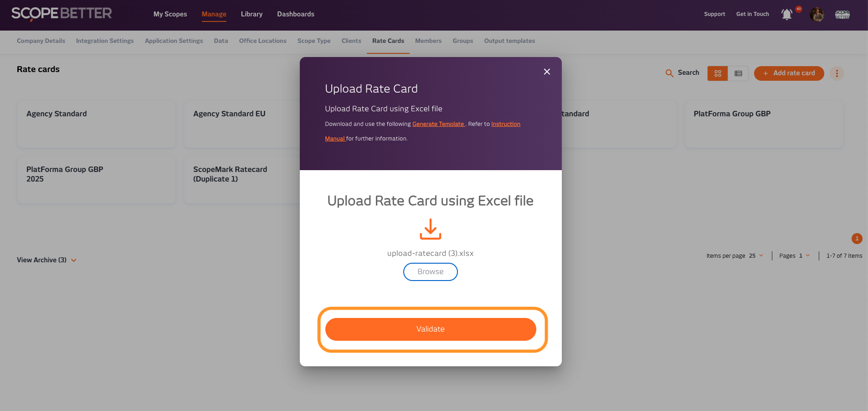Click the ScopeBetter company logo at top right
This screenshot has width=868, height=411.
point(842,15)
